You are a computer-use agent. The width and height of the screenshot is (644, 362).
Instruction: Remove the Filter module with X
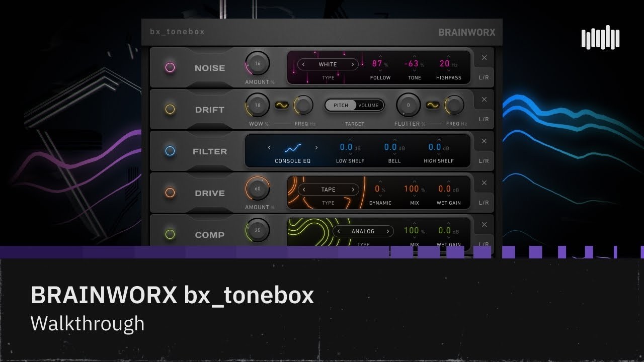point(484,141)
